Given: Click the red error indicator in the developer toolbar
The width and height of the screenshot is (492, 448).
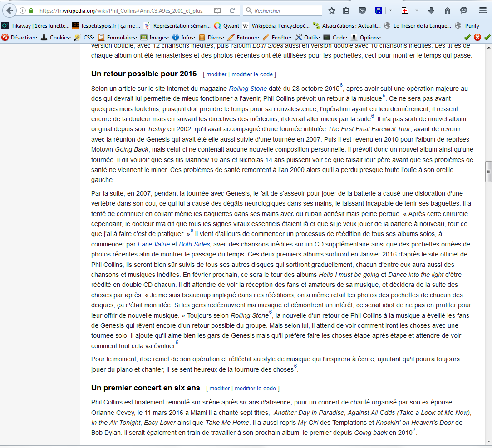Looking at the screenshot, I should (477, 37).
